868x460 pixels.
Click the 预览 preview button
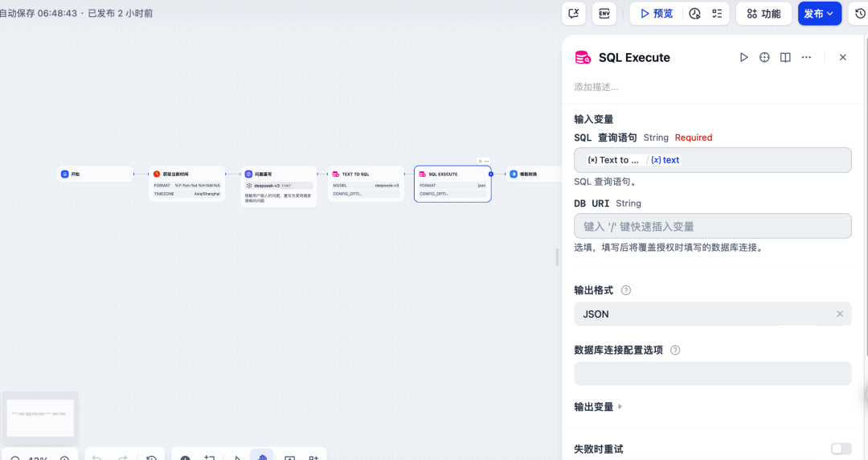[657, 14]
